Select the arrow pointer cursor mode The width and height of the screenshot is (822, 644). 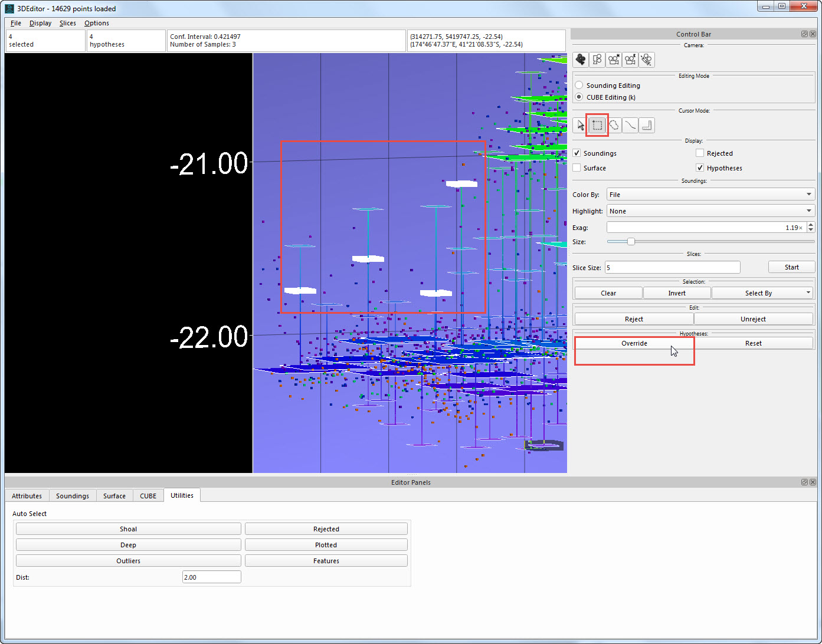click(x=581, y=125)
